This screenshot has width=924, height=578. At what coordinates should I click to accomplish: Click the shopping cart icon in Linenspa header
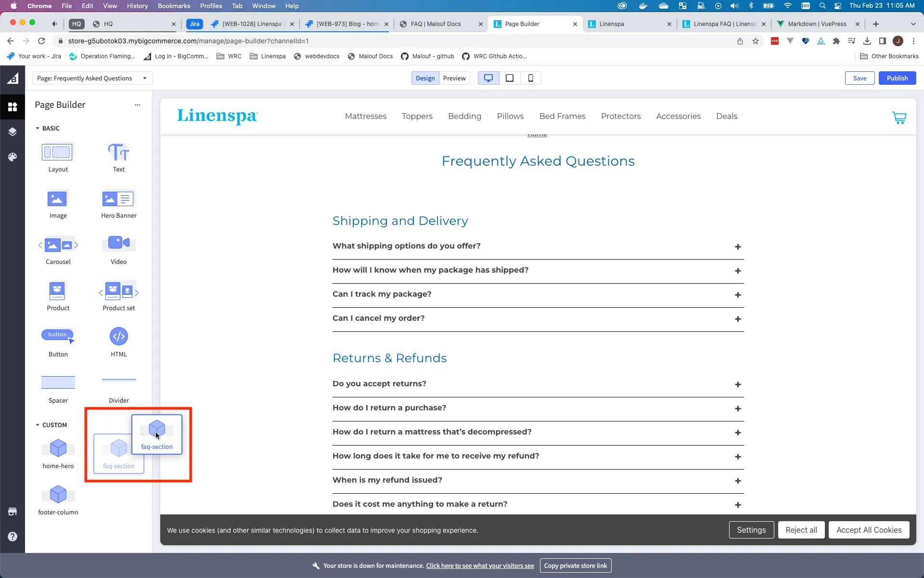pos(899,117)
